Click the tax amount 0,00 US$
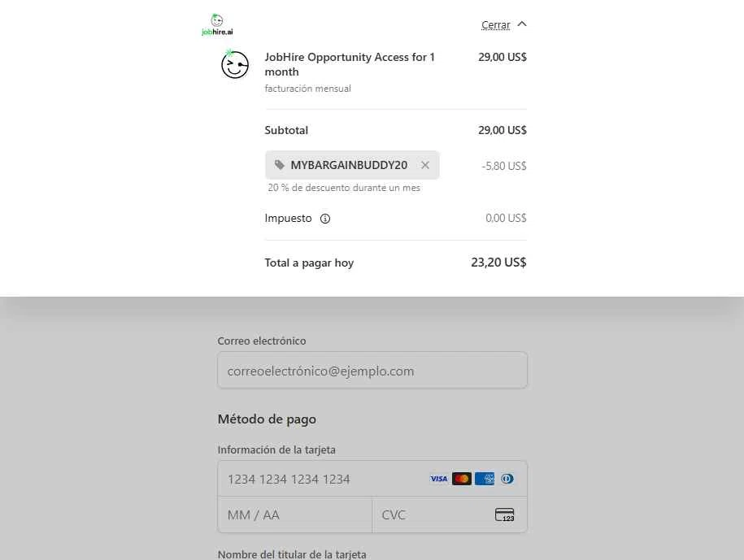This screenshot has height=560, width=744. click(x=506, y=218)
